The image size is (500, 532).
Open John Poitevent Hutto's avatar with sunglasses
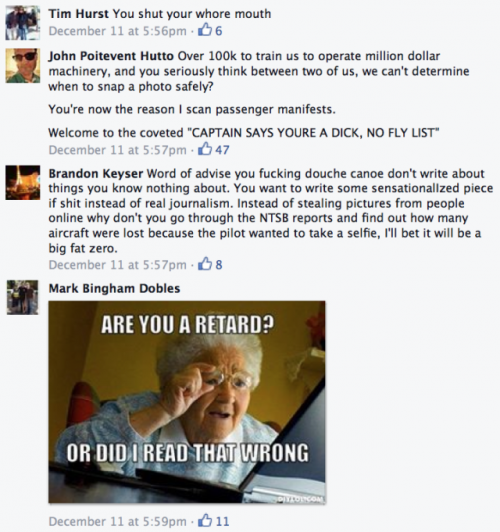pyautogui.click(x=23, y=65)
